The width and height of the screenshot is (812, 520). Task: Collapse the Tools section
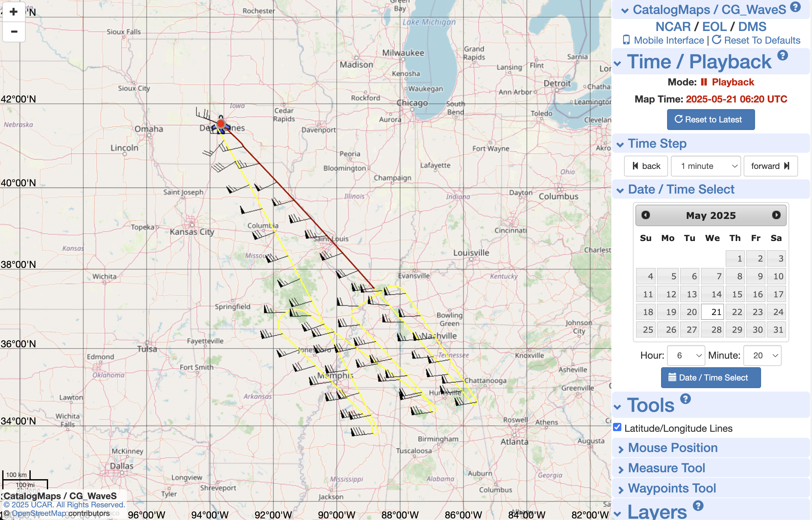617,407
